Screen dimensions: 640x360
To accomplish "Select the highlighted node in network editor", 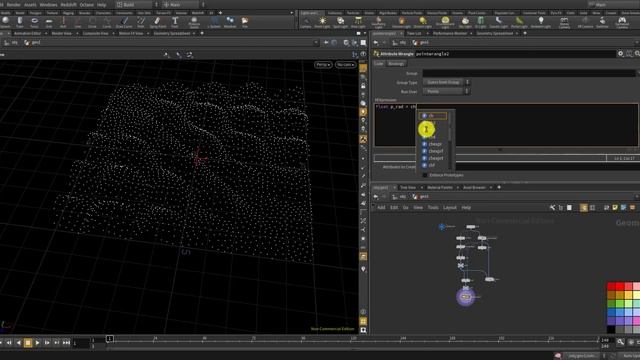I will pyautogui.click(x=466, y=297).
